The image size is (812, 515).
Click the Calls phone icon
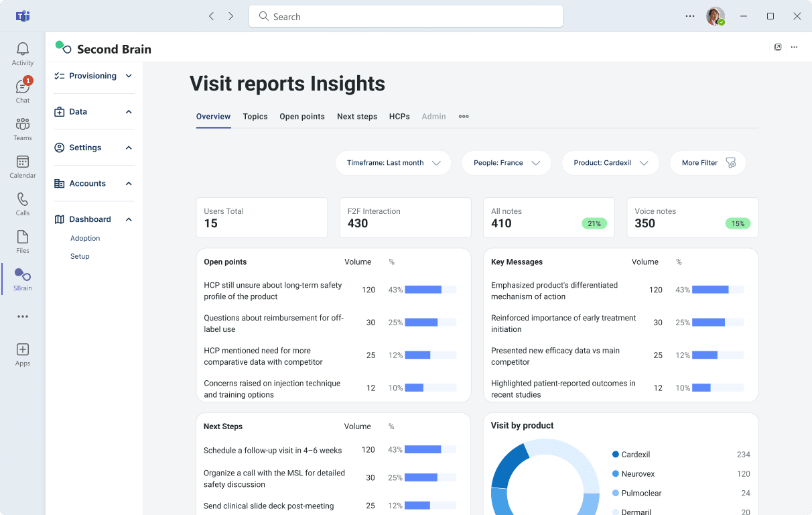(23, 200)
